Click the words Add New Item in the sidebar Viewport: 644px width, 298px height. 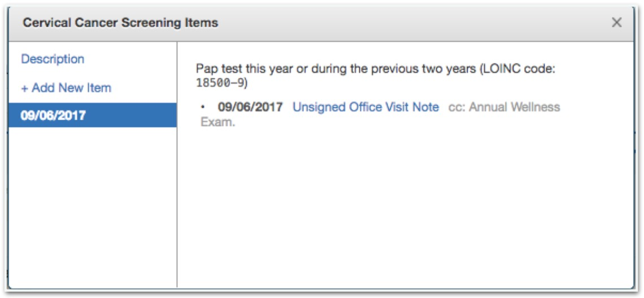[72, 88]
